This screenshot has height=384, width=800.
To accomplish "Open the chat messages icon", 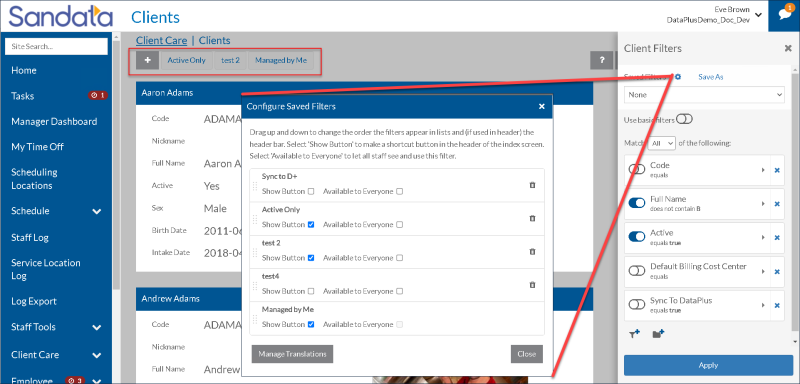I will tap(784, 14).
